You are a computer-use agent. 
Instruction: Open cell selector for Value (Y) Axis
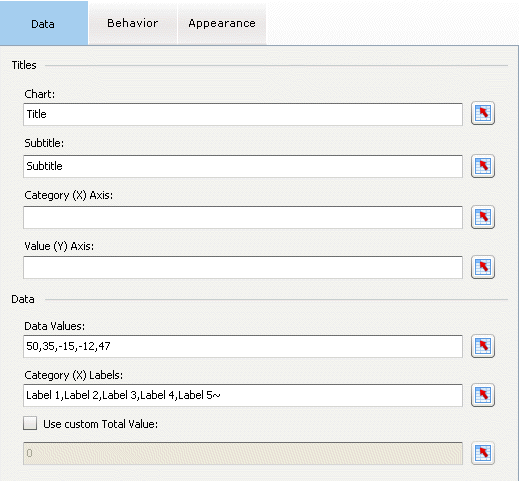click(x=483, y=267)
